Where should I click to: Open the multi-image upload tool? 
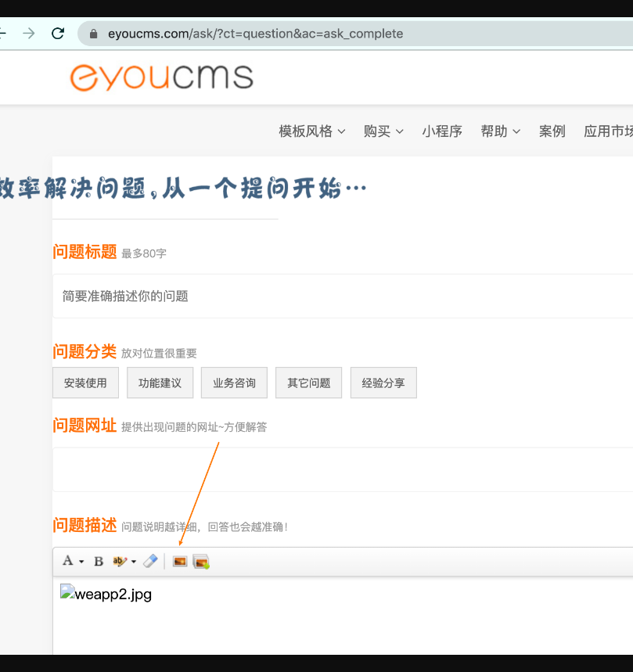point(201,561)
